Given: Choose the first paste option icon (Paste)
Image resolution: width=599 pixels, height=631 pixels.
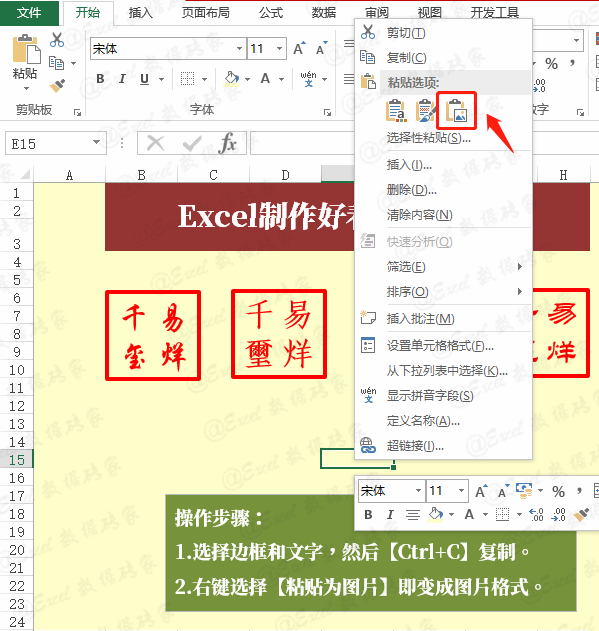Looking at the screenshot, I should click(396, 111).
